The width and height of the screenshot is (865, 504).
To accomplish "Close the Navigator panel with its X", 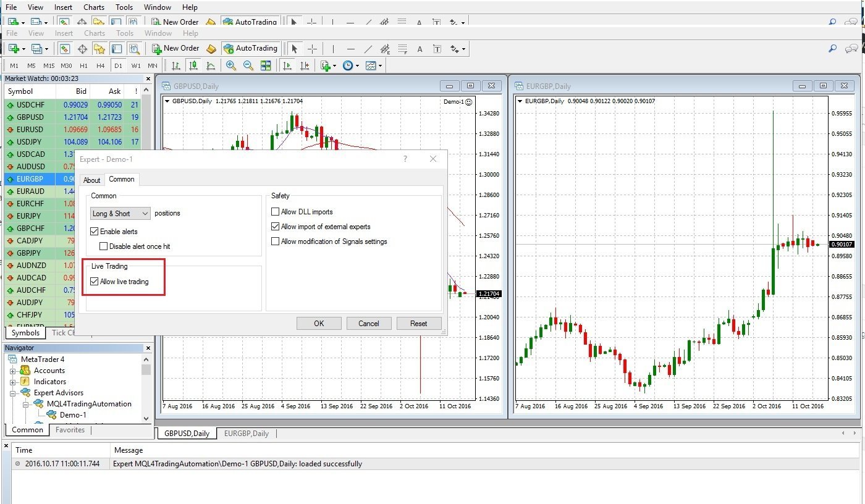I will point(148,348).
